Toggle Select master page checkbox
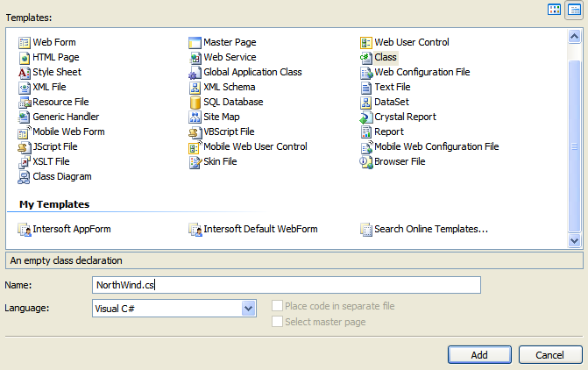This screenshot has width=588, height=370. [277, 322]
